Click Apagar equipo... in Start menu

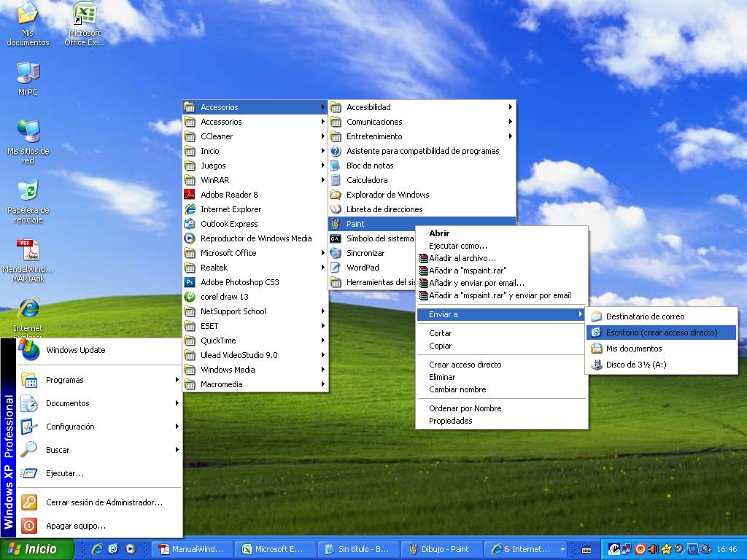tap(99, 526)
